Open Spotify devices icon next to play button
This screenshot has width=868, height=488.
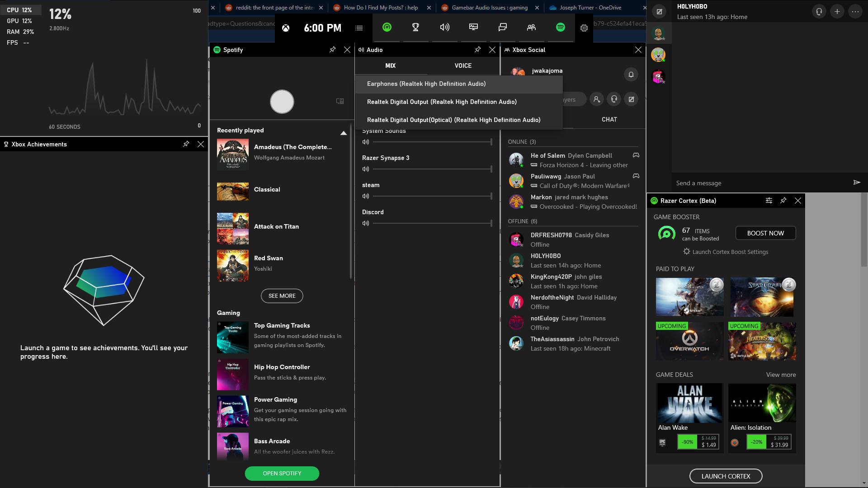[340, 101]
